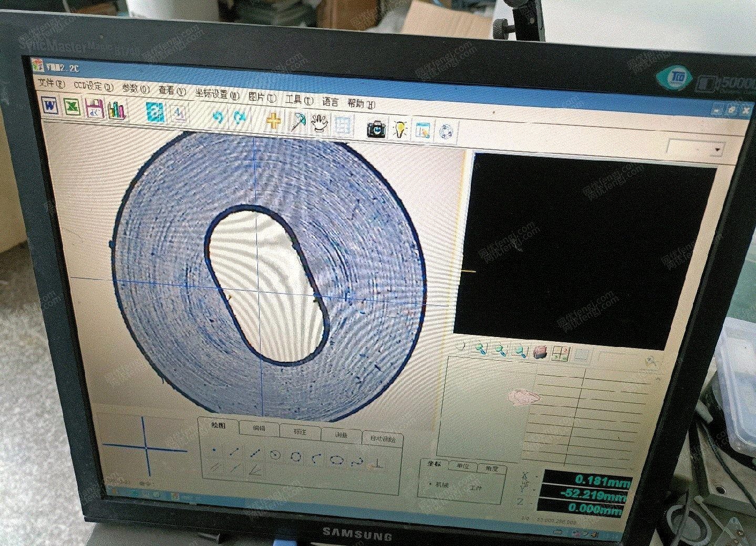Select the pick-arrow pointer tool
Image resolution: width=756 pixels, height=546 pixels.
click(298, 122)
